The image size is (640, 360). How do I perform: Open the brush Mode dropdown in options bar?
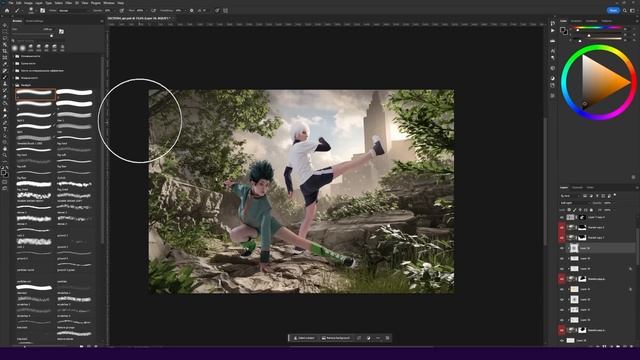click(73, 11)
